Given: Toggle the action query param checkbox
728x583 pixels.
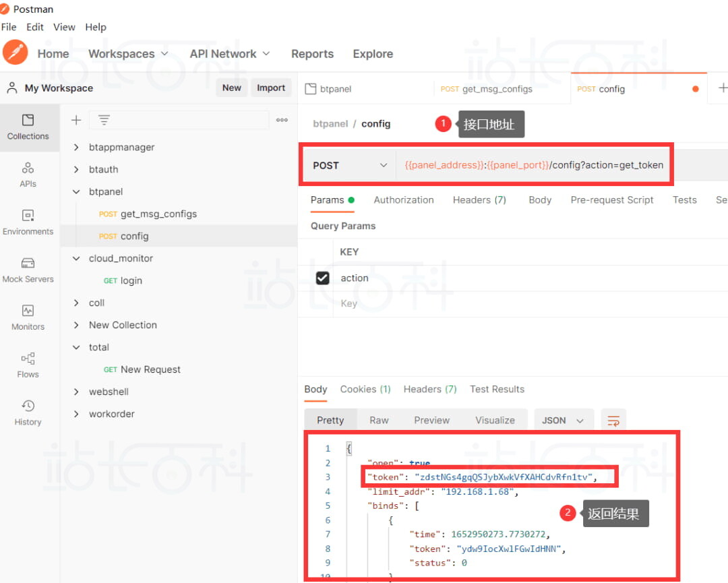Looking at the screenshot, I should click(x=322, y=278).
